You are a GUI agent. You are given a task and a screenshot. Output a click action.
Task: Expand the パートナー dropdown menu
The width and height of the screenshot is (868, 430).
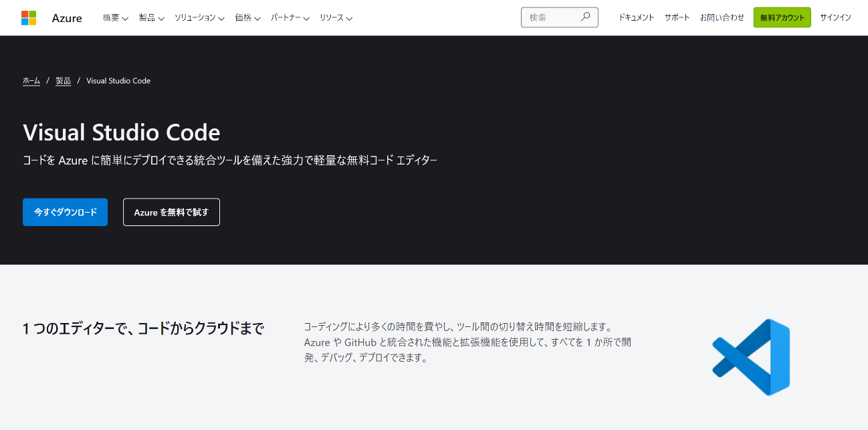coord(290,18)
